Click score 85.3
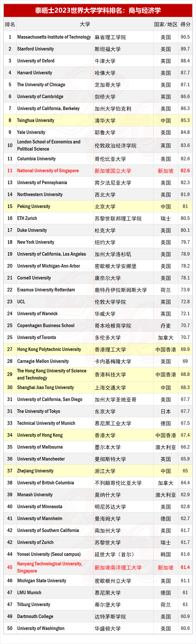Screen dimensions: 196x644 185,121
